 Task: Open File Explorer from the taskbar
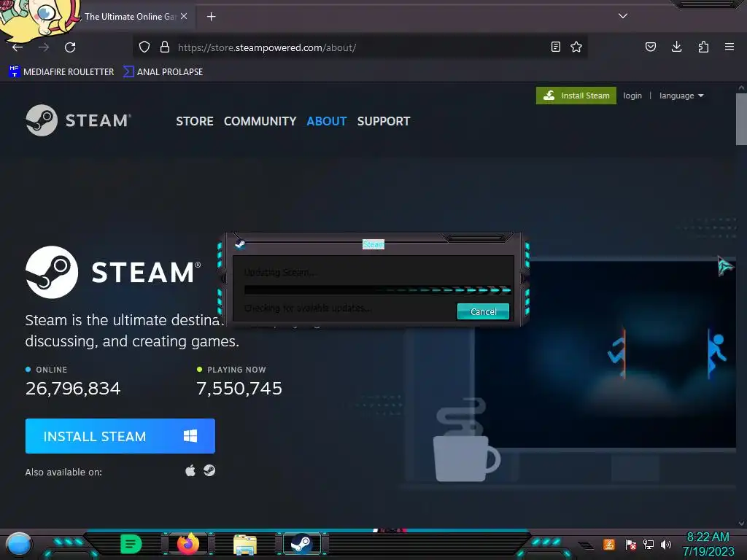(245, 544)
